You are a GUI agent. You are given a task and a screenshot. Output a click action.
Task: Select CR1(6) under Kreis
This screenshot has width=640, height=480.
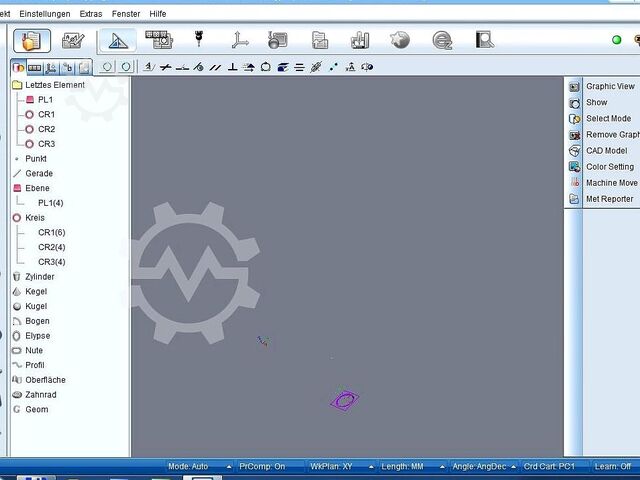[52, 232]
